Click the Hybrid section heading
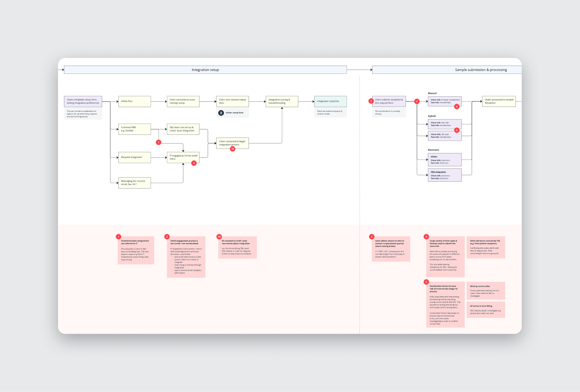The width and height of the screenshot is (580, 392). pyautogui.click(x=432, y=116)
